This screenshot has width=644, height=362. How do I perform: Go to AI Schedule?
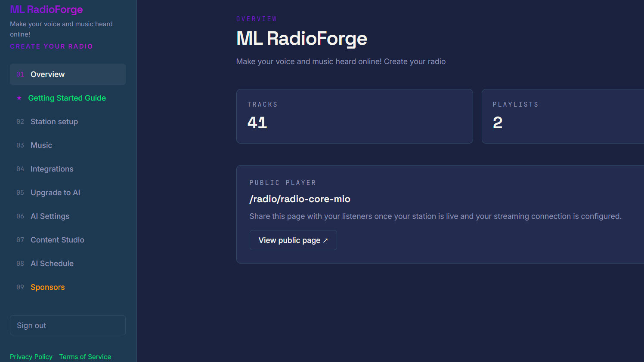[68, 264]
